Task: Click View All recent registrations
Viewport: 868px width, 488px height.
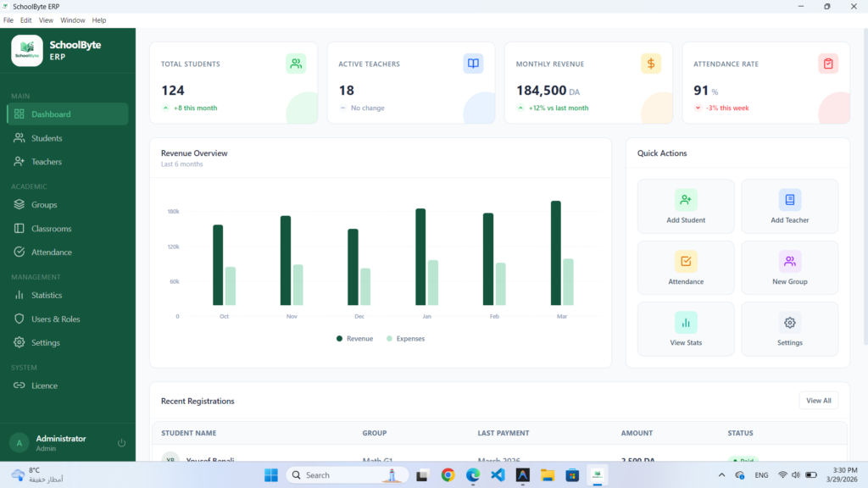Action: point(818,401)
